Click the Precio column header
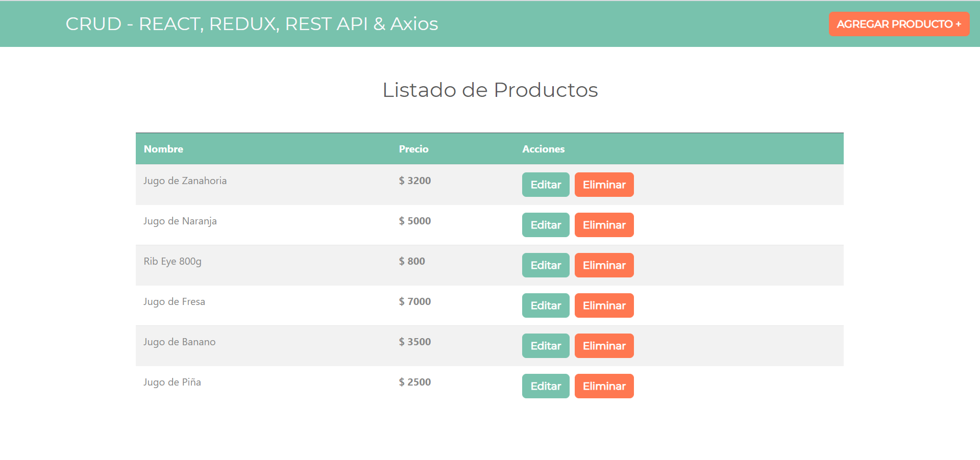The width and height of the screenshot is (980, 460). (x=413, y=149)
